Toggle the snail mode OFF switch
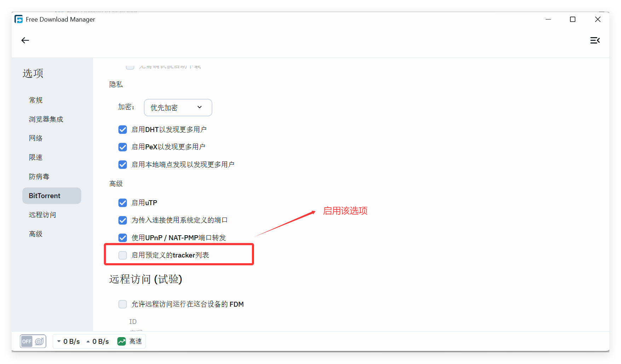This screenshot has width=621, height=364. coord(33,341)
